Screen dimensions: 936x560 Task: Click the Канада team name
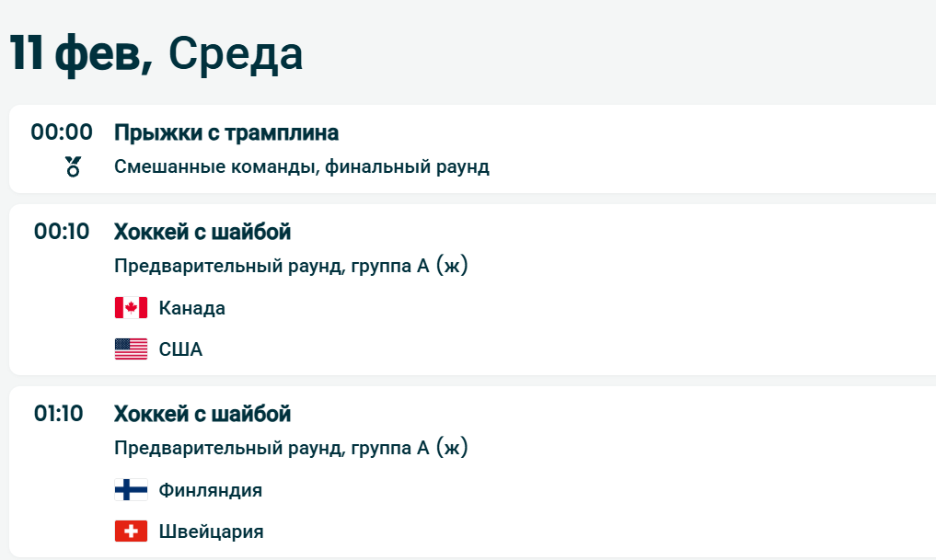[191, 308]
